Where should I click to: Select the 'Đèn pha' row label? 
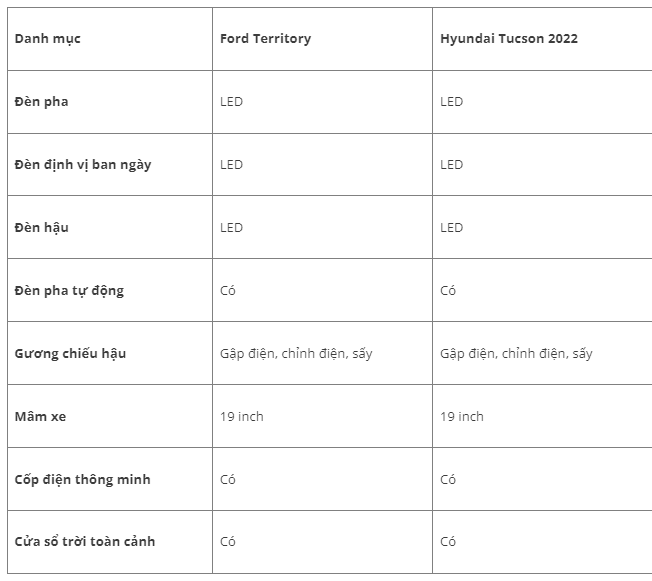tap(42, 102)
